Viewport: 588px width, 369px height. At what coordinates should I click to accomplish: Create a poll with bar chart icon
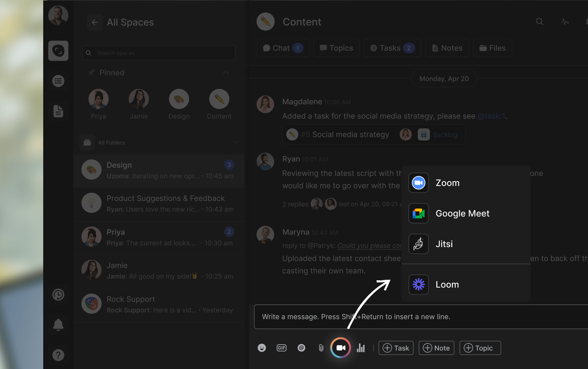361,348
